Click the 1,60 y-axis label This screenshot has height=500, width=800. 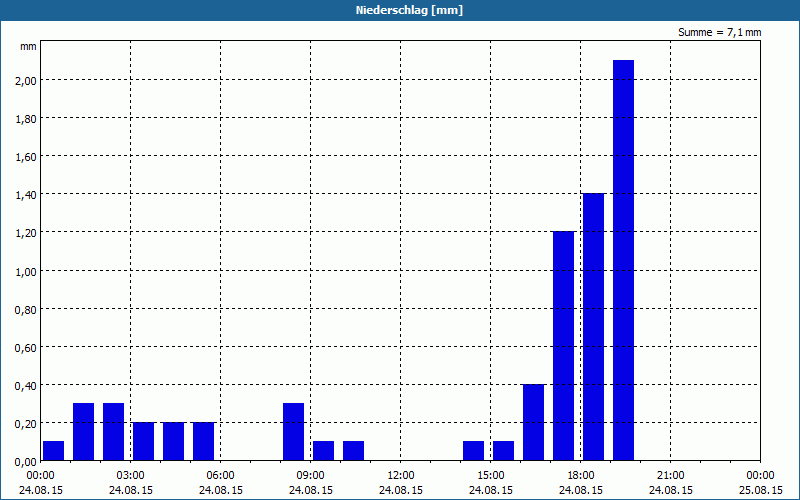[26, 157]
